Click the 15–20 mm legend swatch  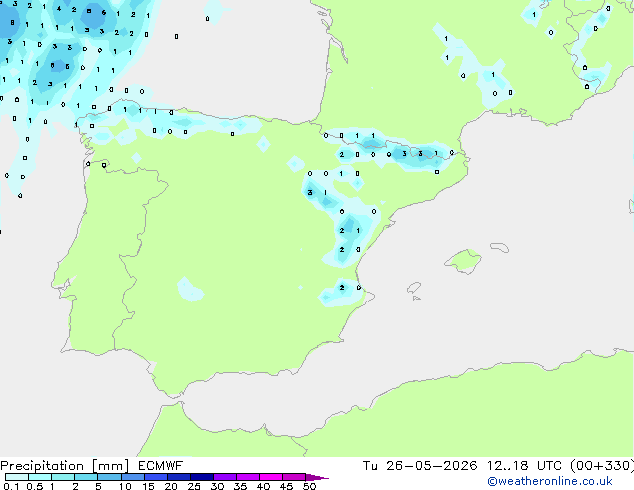tap(155, 477)
